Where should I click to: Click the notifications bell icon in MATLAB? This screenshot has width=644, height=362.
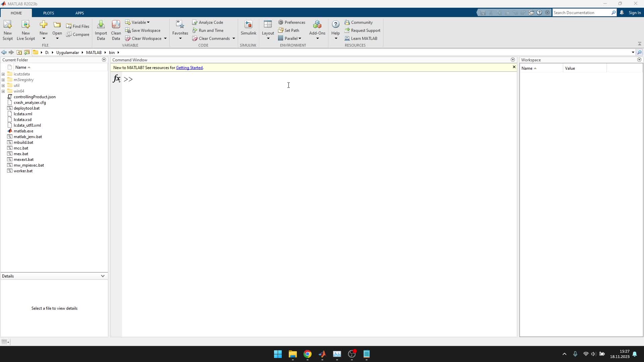pyautogui.click(x=622, y=12)
